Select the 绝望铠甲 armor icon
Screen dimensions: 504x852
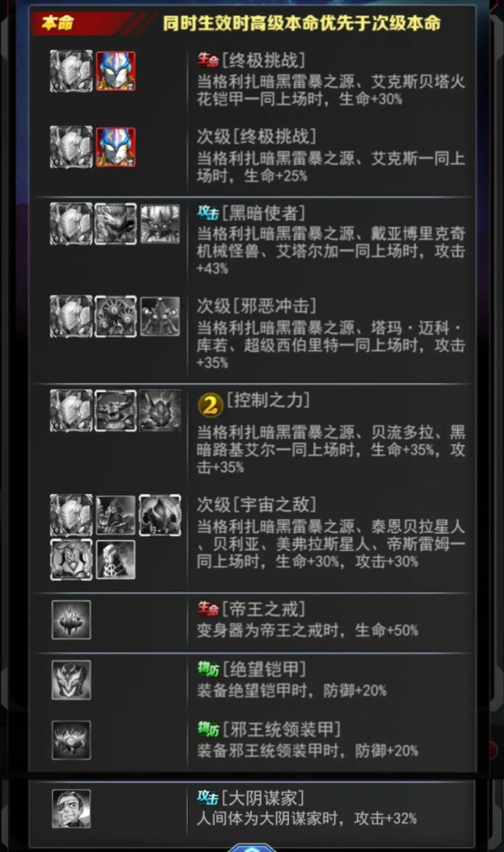tap(71, 680)
